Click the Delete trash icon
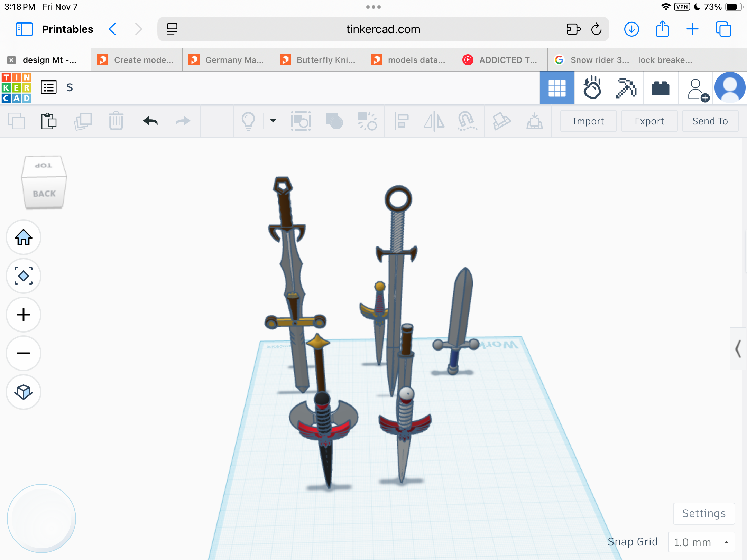 [116, 121]
